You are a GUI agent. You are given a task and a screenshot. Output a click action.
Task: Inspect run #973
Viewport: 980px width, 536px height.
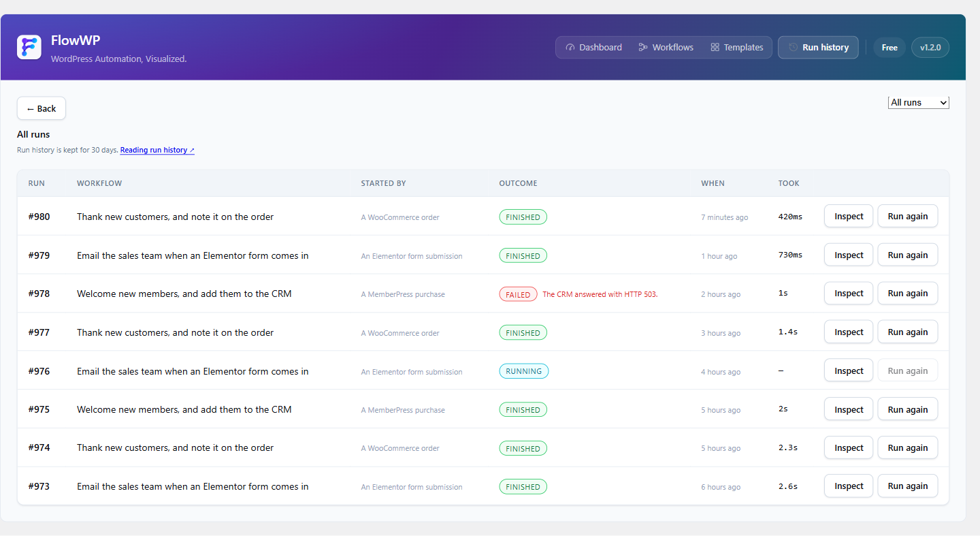[849, 486]
